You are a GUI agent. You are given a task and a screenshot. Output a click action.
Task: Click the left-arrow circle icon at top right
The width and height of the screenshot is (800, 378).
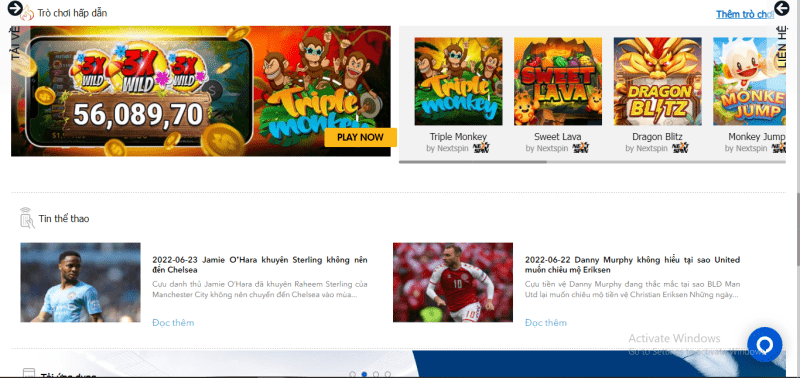782,8
